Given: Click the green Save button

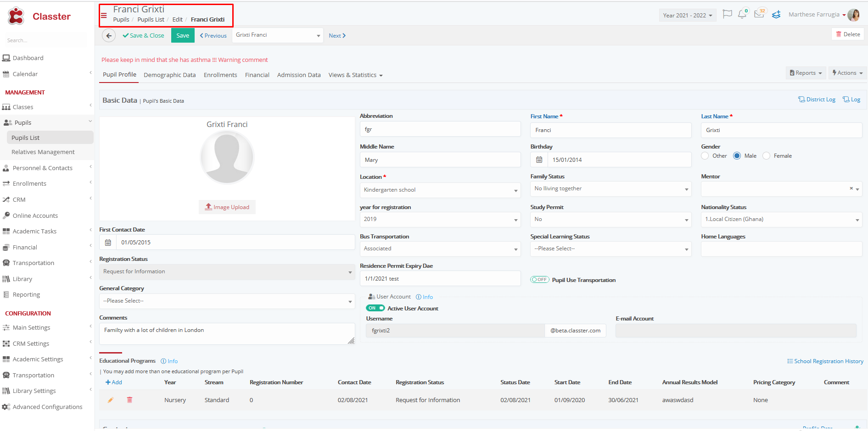Looking at the screenshot, I should pyautogui.click(x=183, y=35).
